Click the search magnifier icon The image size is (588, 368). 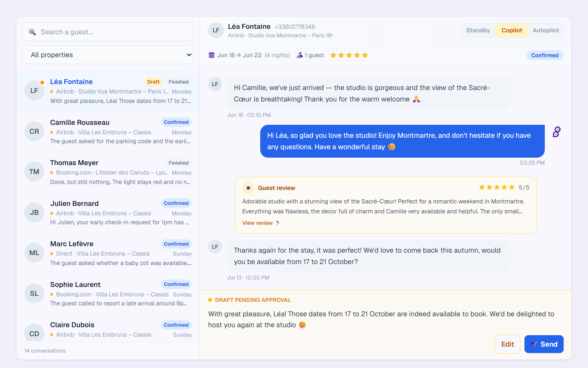(32, 32)
